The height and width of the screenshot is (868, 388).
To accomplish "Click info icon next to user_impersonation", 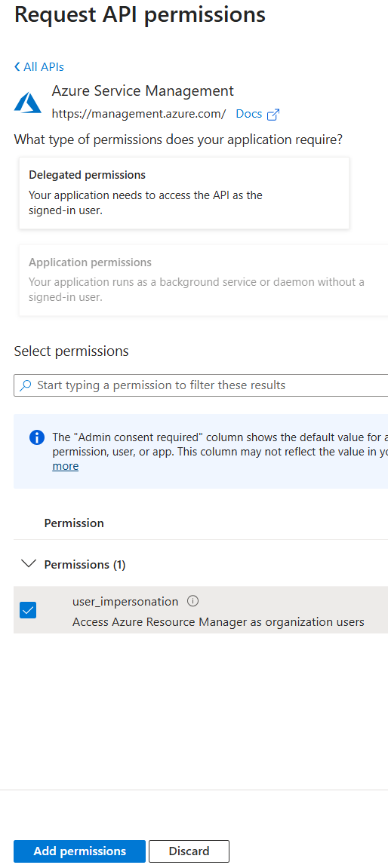I will 193,601.
